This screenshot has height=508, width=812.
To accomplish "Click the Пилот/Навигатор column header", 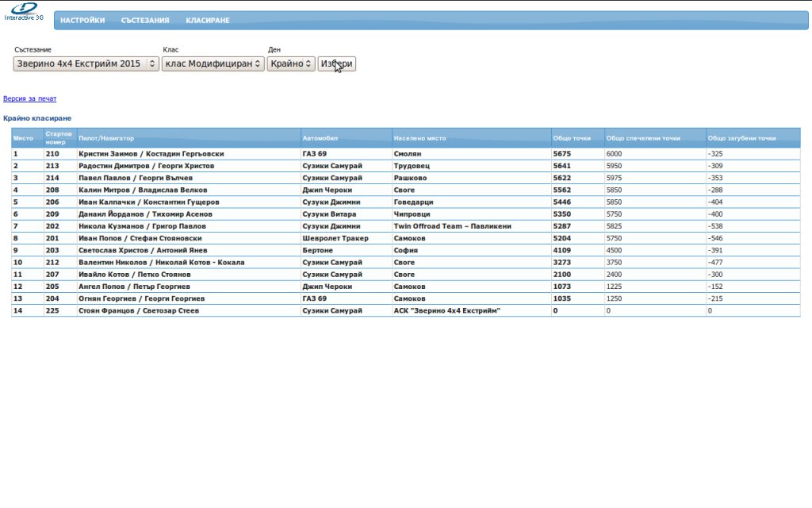I will point(189,138).
